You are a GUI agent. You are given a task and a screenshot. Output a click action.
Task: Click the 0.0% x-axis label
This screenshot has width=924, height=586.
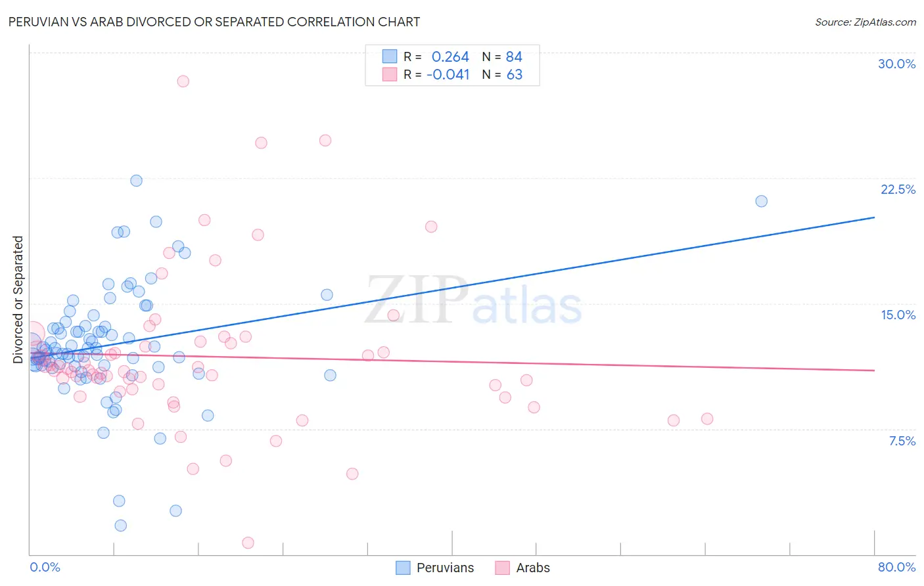(x=45, y=567)
